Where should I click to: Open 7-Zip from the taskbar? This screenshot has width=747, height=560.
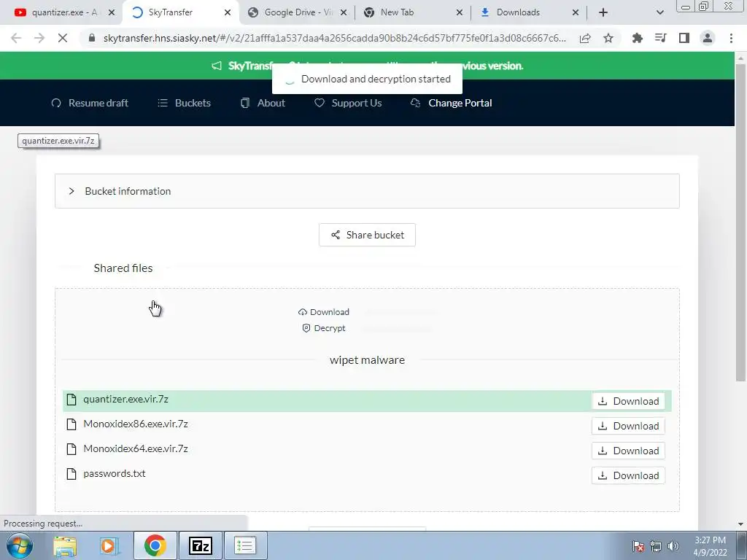click(200, 545)
